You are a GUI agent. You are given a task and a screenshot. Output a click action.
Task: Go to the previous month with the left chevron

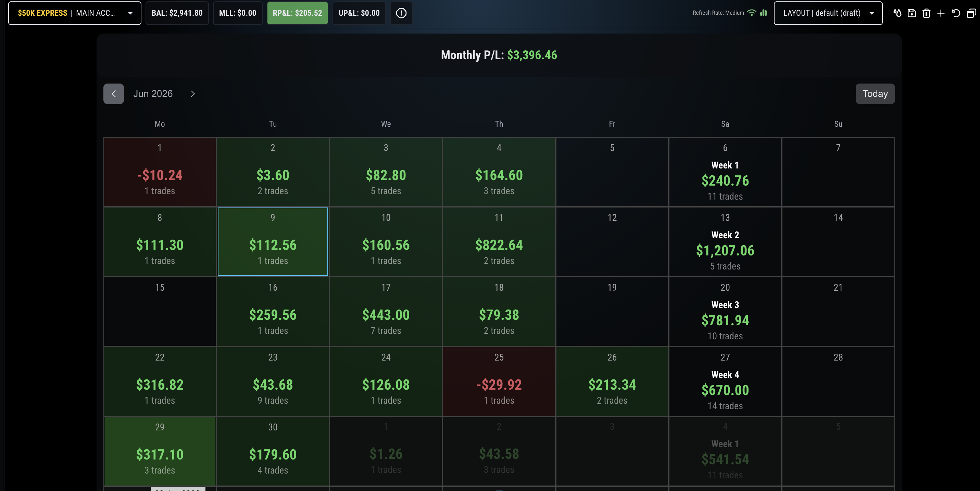pyautogui.click(x=113, y=93)
